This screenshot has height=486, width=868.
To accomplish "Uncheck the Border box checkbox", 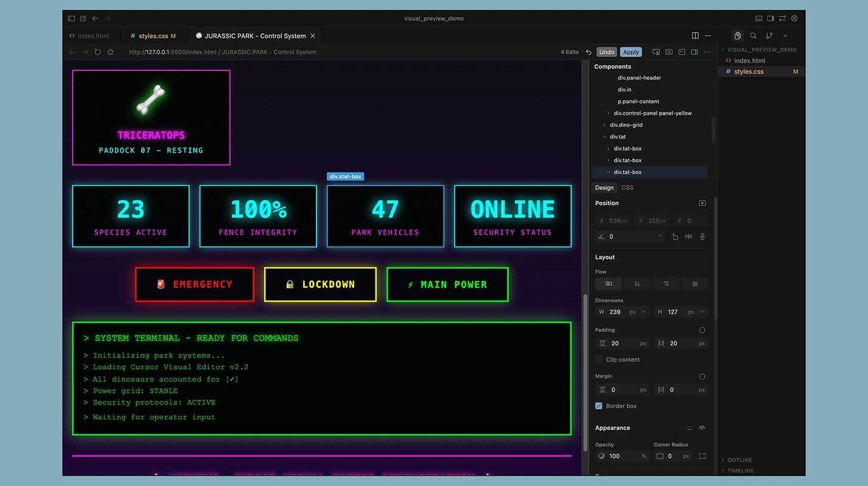I will click(599, 406).
